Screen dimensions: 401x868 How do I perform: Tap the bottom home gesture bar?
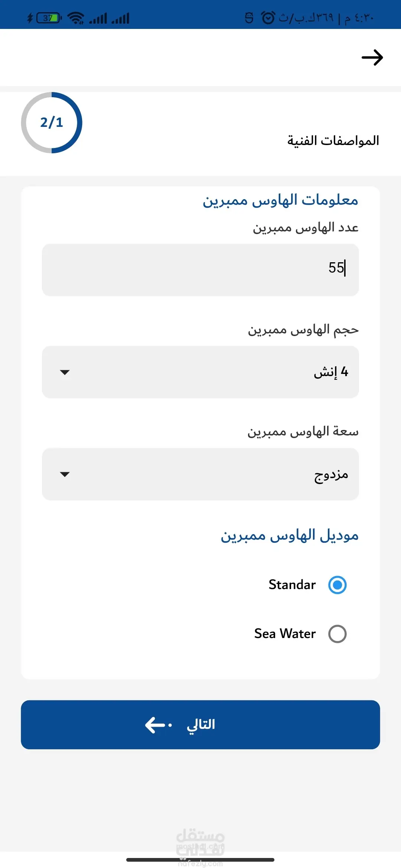click(x=200, y=860)
